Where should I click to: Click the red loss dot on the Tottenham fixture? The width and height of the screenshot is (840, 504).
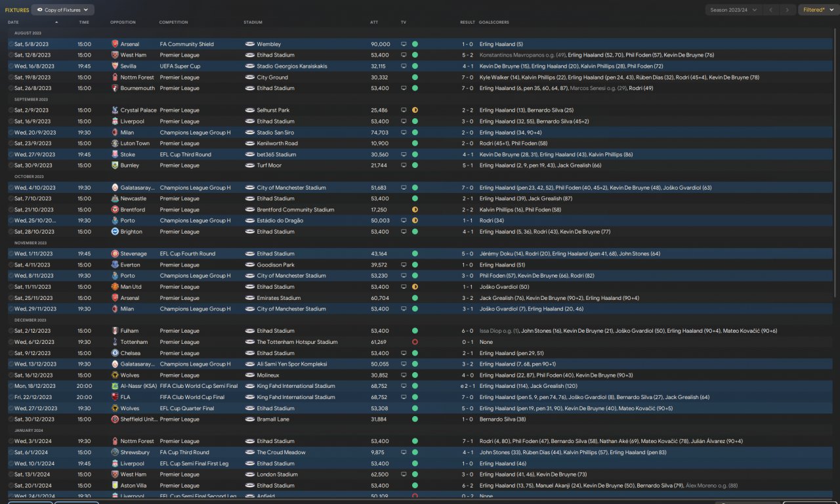(415, 342)
